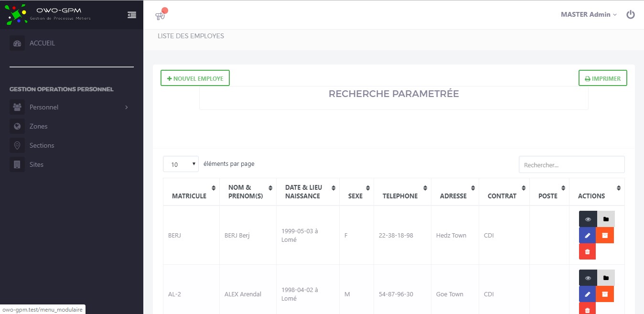Image resolution: width=644 pixels, height=314 pixels.
Task: Edit BERJ employee with pencil icon
Action: pos(588,235)
